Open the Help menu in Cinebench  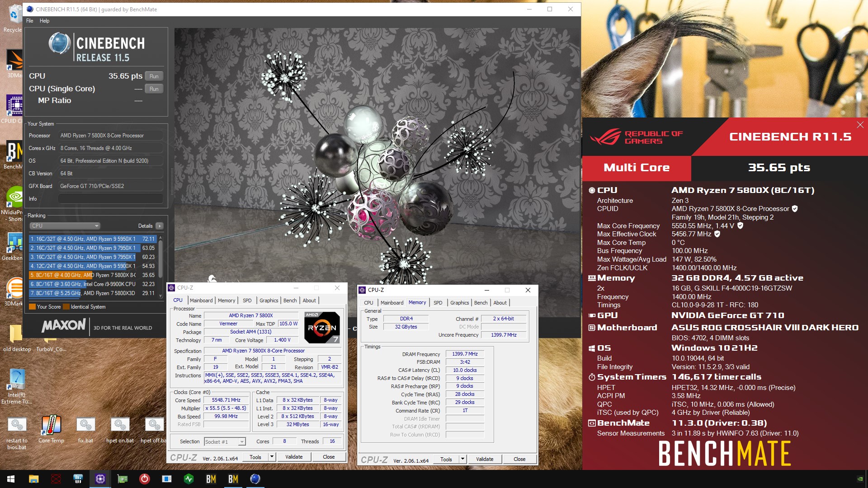point(44,21)
